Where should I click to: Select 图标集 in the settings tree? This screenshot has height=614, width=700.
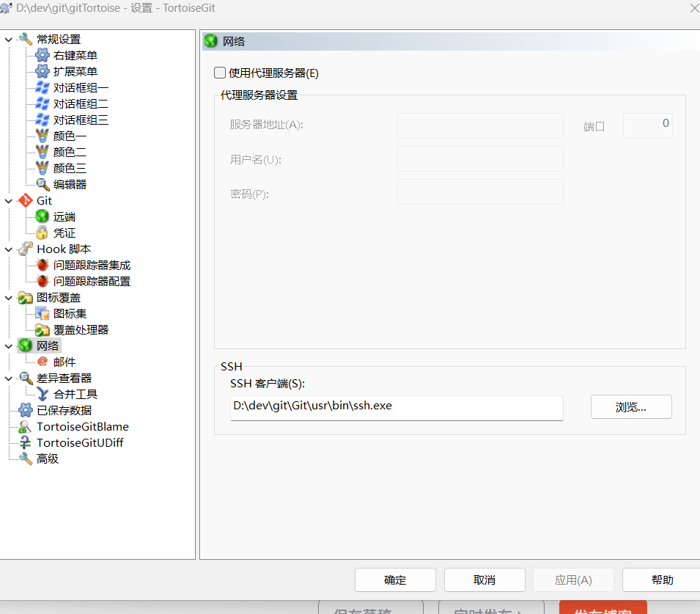[x=70, y=314]
